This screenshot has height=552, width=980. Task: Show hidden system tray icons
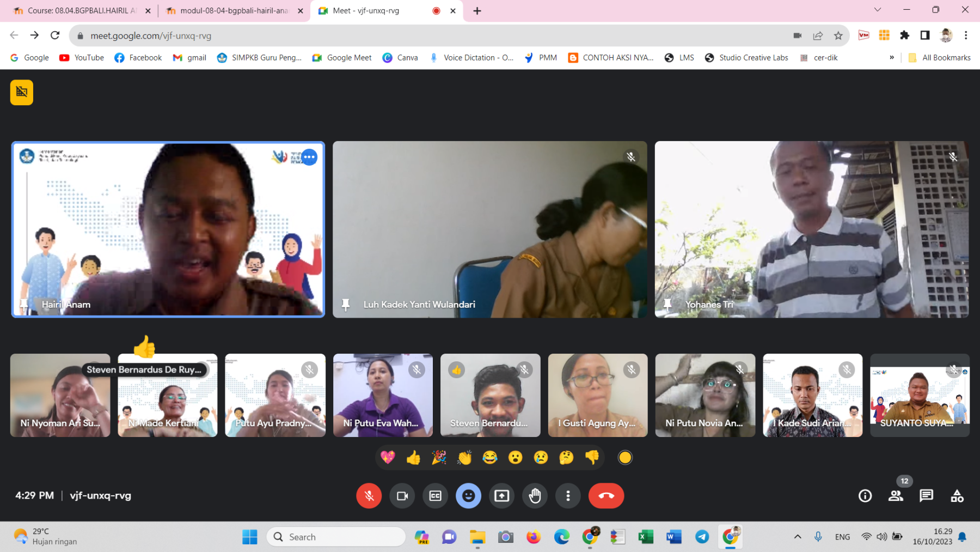tap(798, 537)
